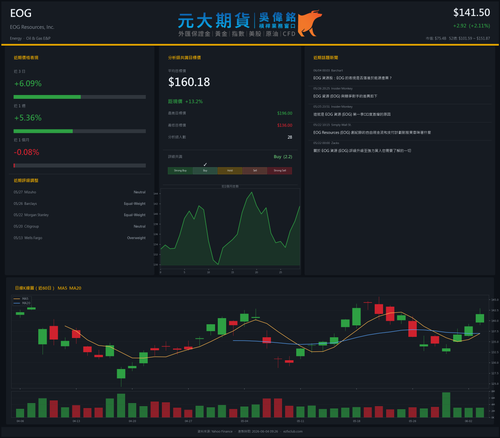Click the Hold segment of rating scale
500x438 pixels.
[x=230, y=171]
